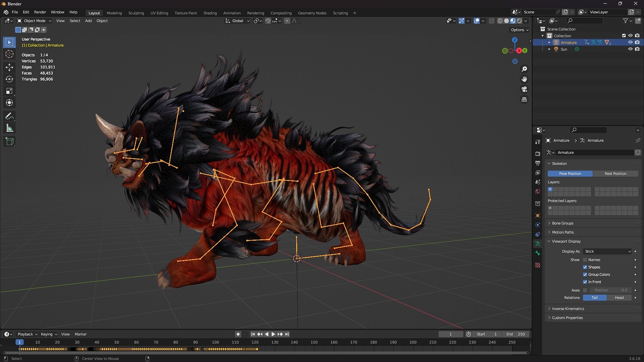Screen dimensions: 644x362
Task: Switch to the Animation workspace tab
Action: (x=232, y=13)
